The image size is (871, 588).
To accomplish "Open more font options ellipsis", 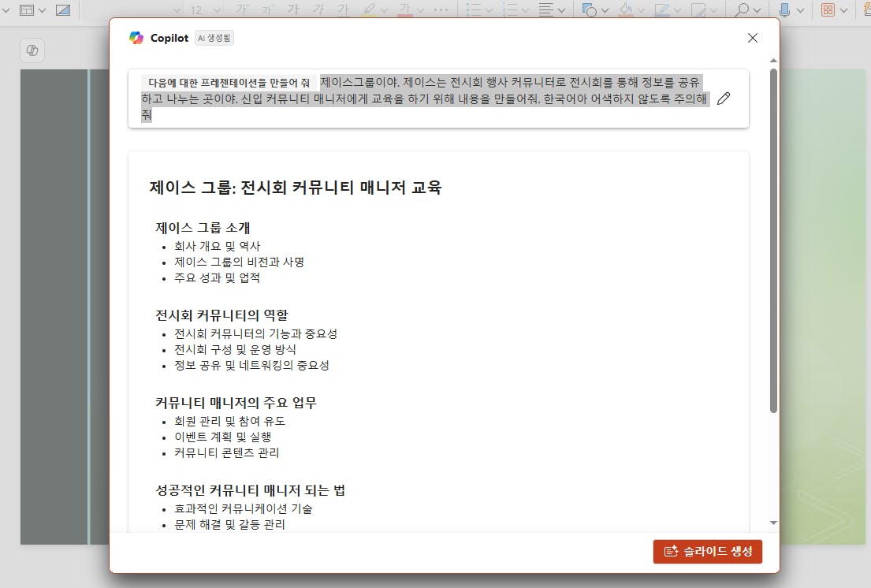I will (441, 10).
